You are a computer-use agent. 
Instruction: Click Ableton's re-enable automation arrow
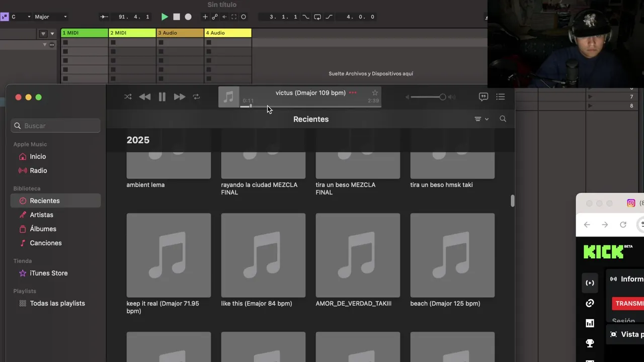[224, 17]
